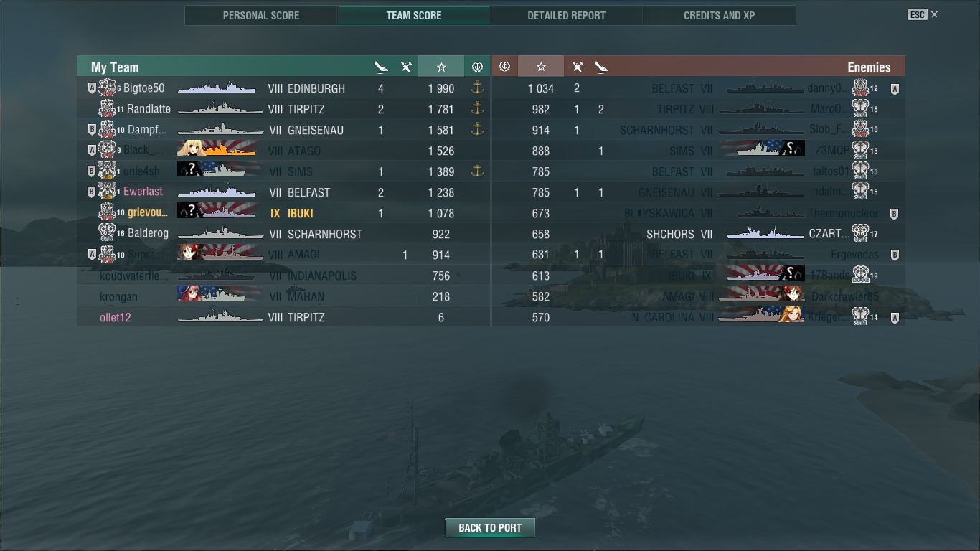
Task: Click the rank badge next to Balderog
Action: tap(106, 233)
